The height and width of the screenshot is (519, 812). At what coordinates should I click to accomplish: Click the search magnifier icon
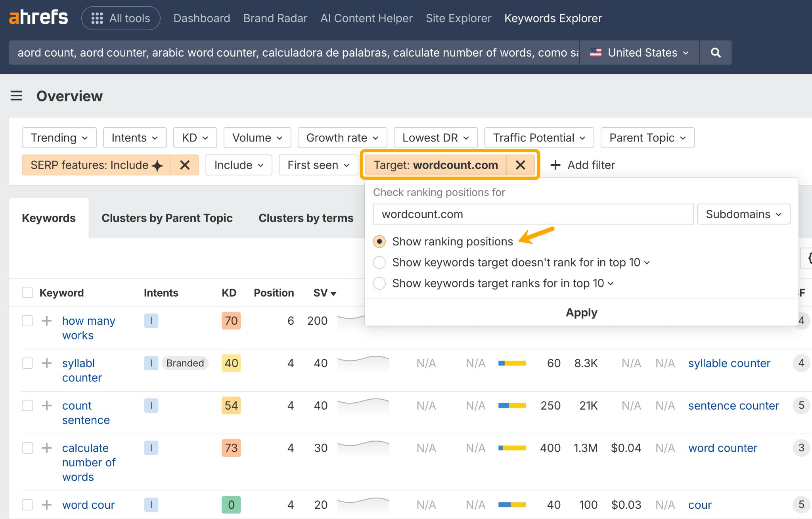[715, 52]
